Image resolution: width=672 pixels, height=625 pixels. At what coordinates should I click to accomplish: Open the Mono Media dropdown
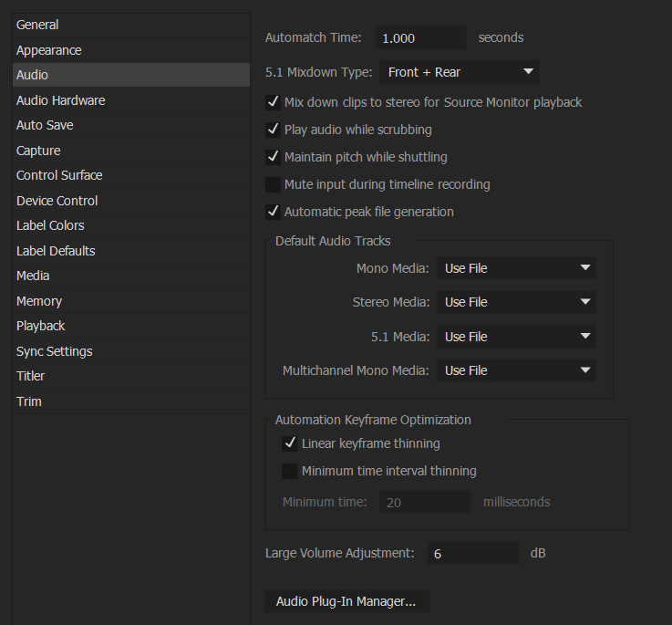click(x=516, y=268)
